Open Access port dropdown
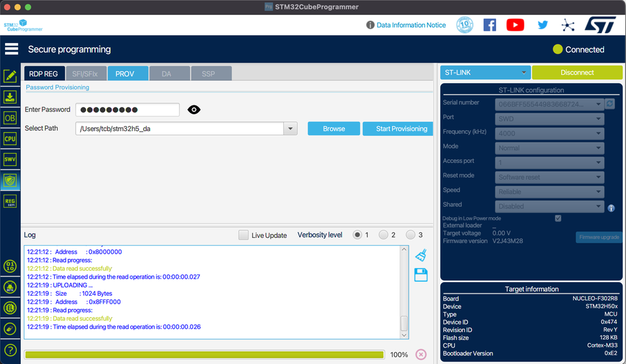626x364 pixels. [549, 163]
